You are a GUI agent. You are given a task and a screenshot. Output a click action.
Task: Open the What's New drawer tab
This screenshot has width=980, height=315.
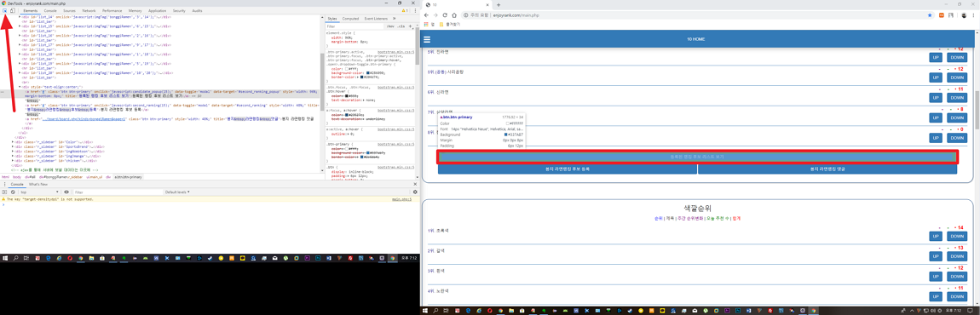tap(37, 185)
